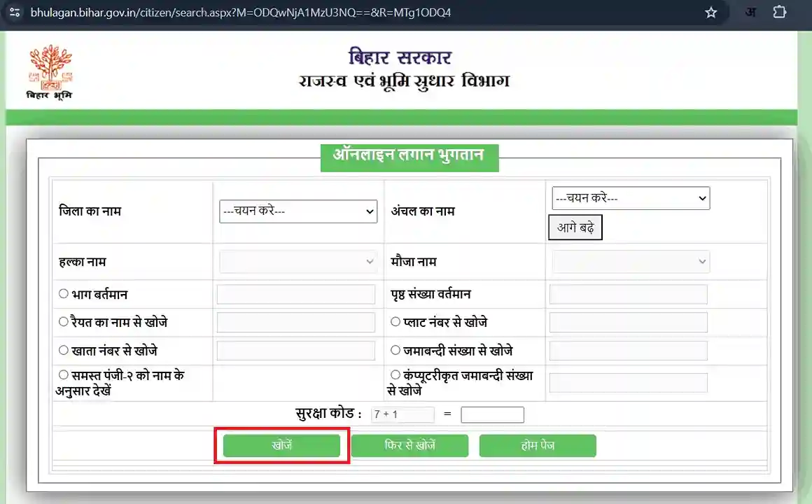
Task: Open the site information icon in address bar
Action: [15, 13]
